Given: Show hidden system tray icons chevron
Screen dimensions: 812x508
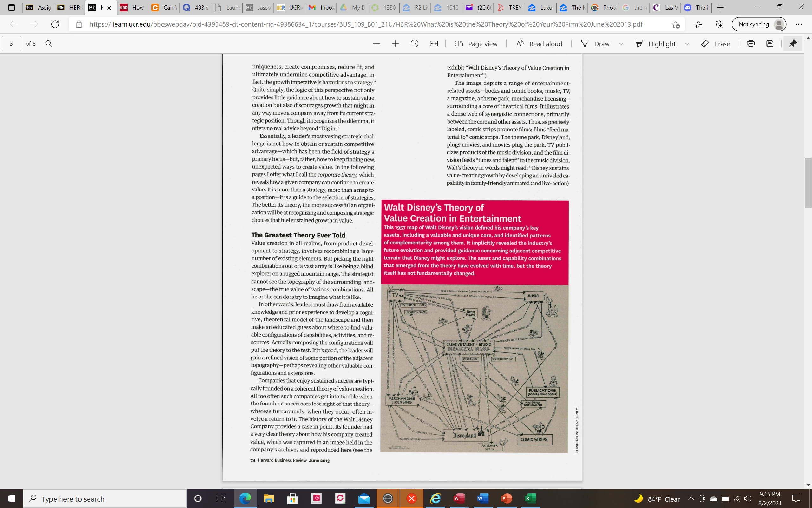Looking at the screenshot, I should coord(691,498).
